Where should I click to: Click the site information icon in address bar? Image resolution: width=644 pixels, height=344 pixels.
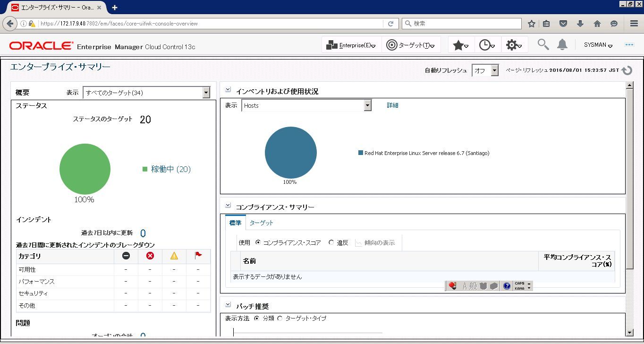tap(23, 24)
